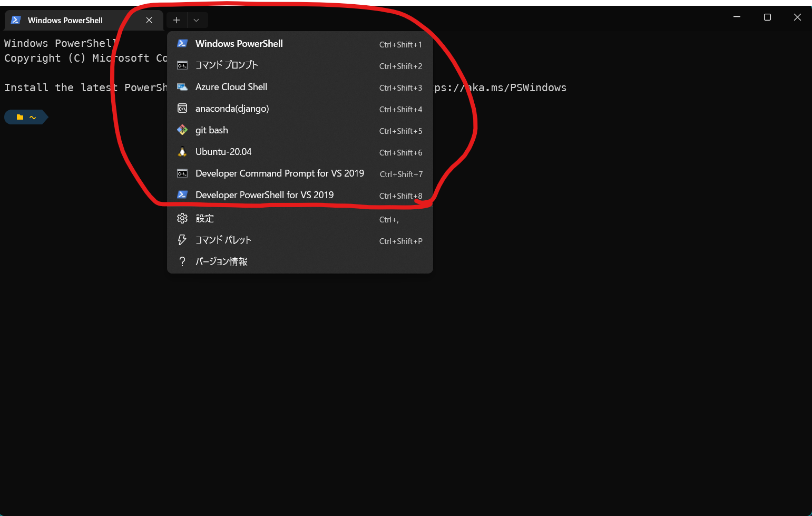Click the anaconda(django) profile icon
812x516 pixels.
(182, 109)
